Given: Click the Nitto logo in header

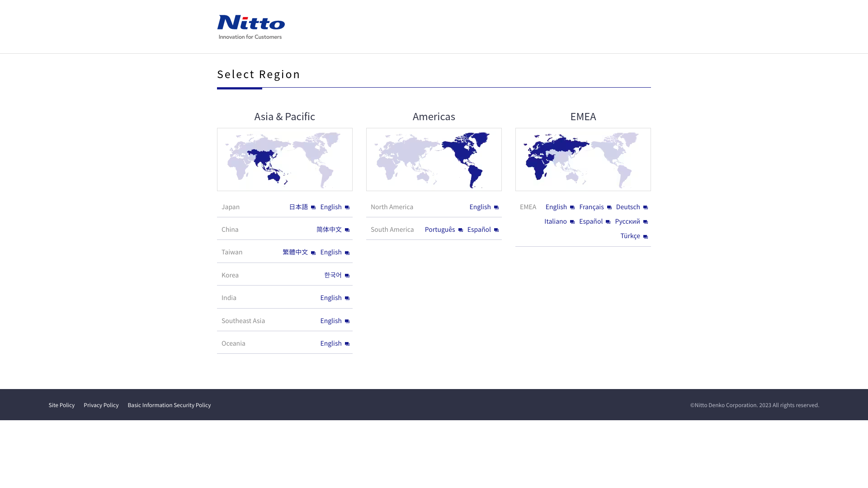Looking at the screenshot, I should (251, 27).
